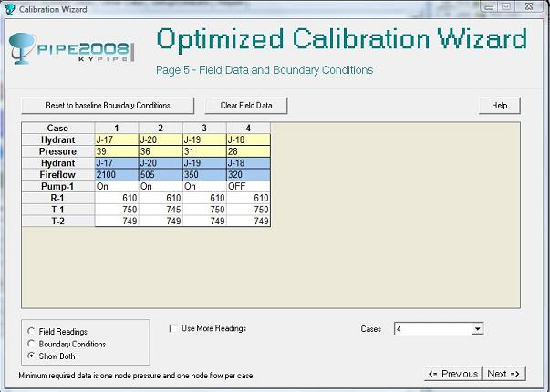Click Fireflow value 505
Image resolution: width=550 pixels, height=392 pixels.
[161, 175]
